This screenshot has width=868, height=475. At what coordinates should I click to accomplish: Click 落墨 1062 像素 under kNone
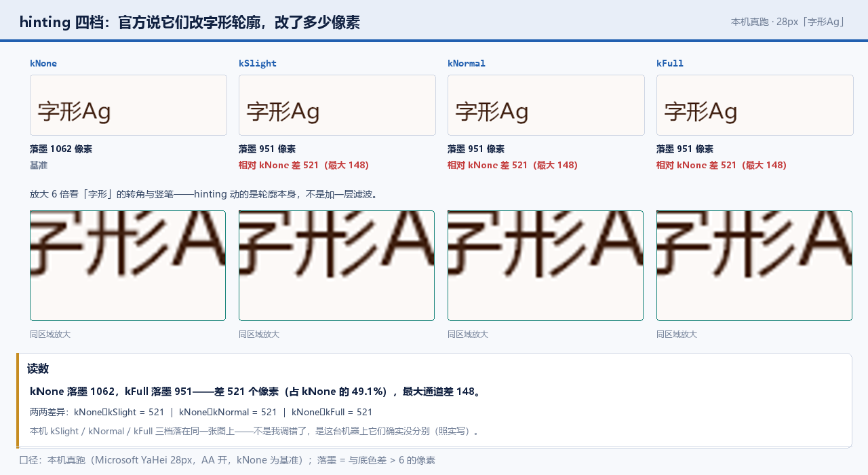tap(61, 149)
